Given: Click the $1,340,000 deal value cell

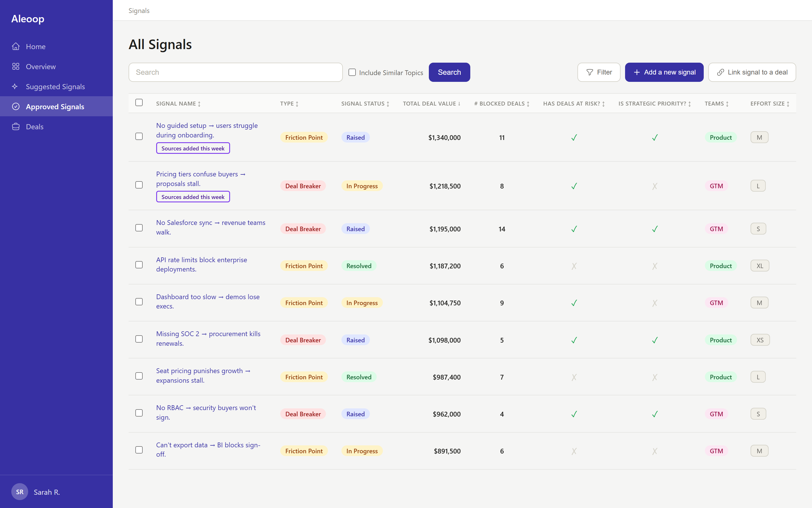Looking at the screenshot, I should pyautogui.click(x=444, y=137).
